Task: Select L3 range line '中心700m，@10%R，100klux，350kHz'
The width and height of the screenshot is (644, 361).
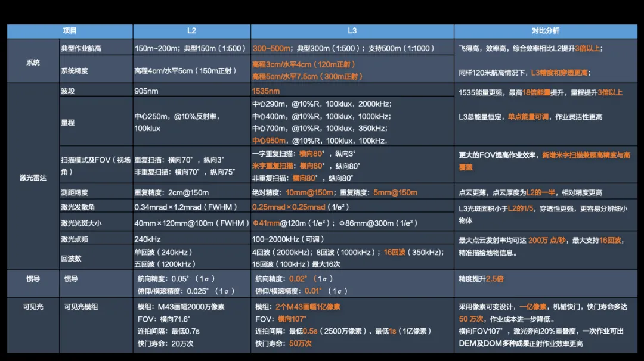Action: (320, 129)
